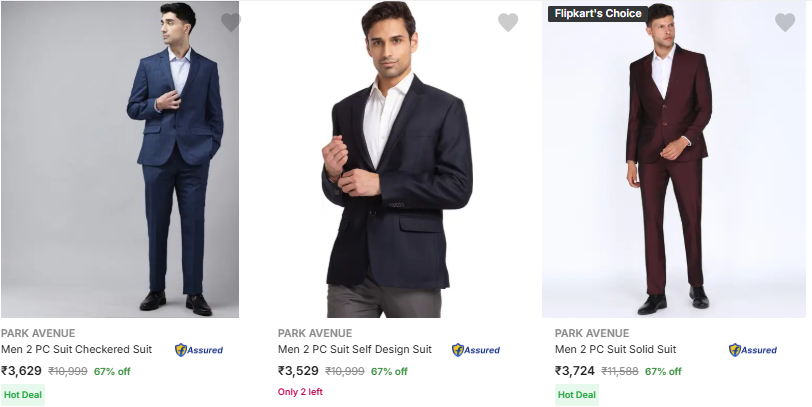Click the ₹3,724 price
812x407 pixels.
(576, 371)
